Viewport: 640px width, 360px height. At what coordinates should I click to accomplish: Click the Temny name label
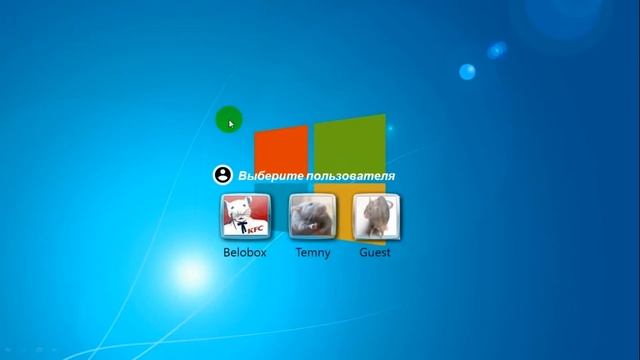313,253
